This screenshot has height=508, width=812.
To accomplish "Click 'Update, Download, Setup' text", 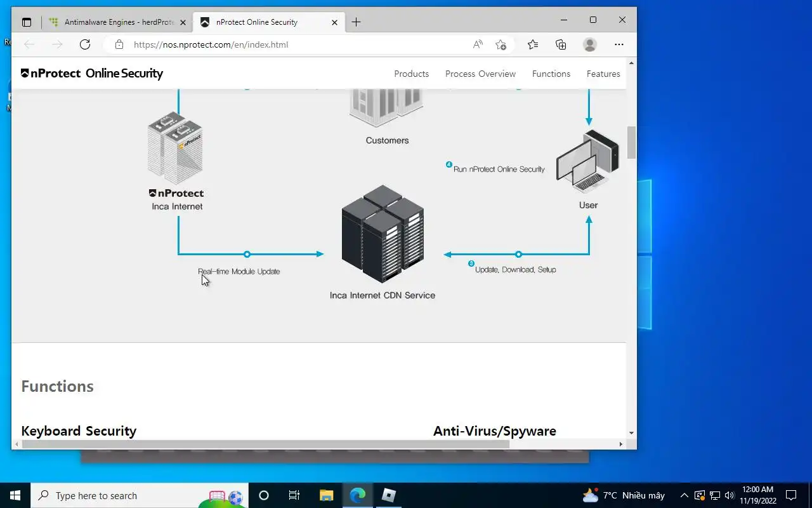I will pos(516,270).
